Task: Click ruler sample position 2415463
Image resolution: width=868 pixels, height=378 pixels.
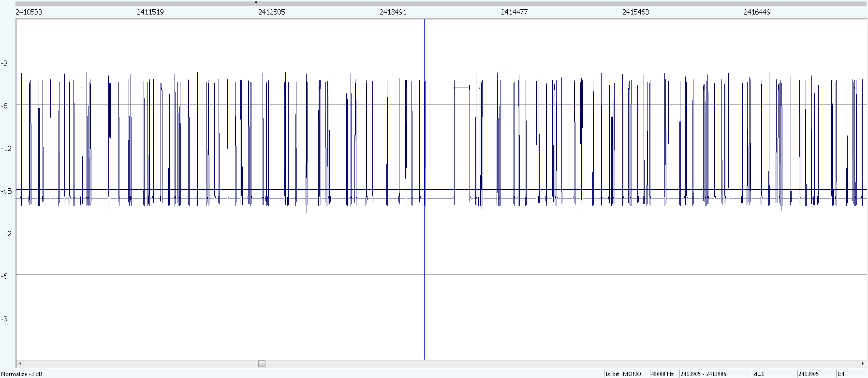Action: pos(636,12)
